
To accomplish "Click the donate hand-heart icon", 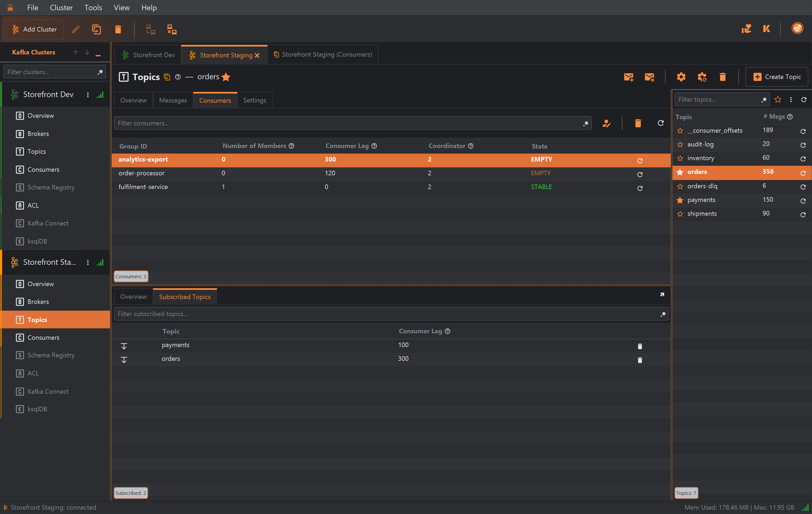I will [746, 29].
